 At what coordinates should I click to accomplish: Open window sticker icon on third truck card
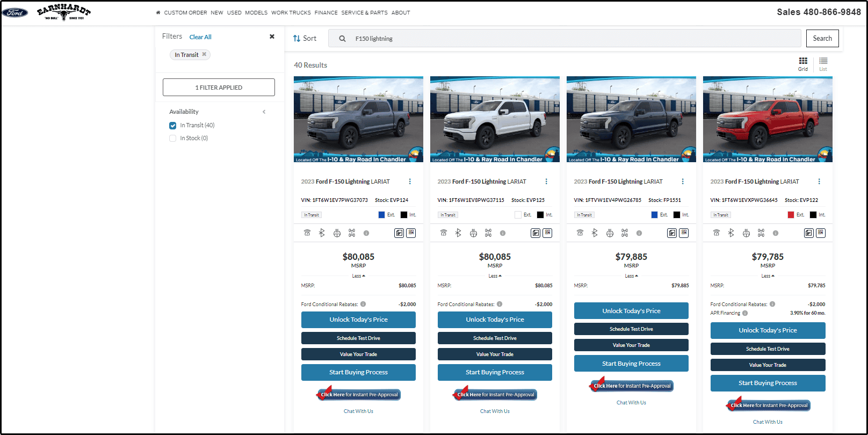[672, 233]
